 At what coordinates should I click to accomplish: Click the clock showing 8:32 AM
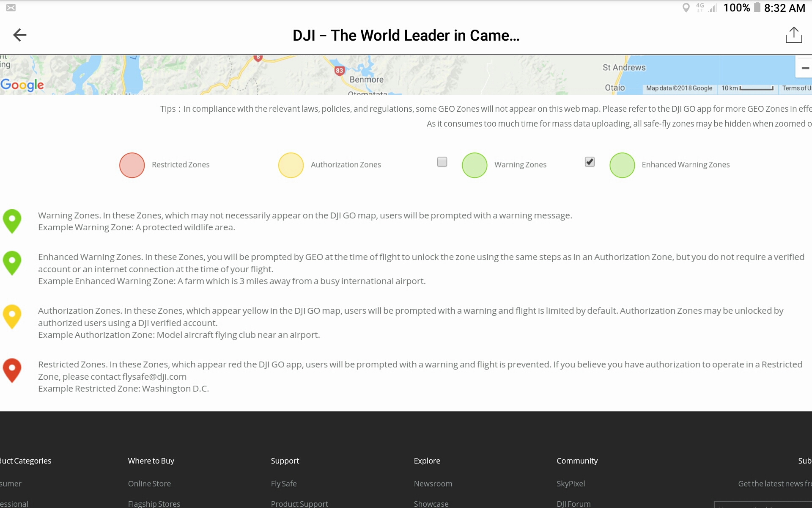point(785,8)
